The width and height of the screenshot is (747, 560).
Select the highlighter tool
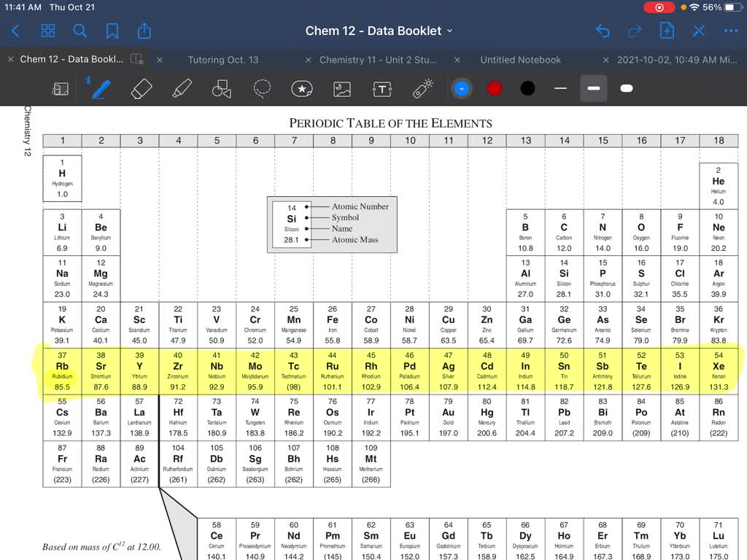(181, 88)
